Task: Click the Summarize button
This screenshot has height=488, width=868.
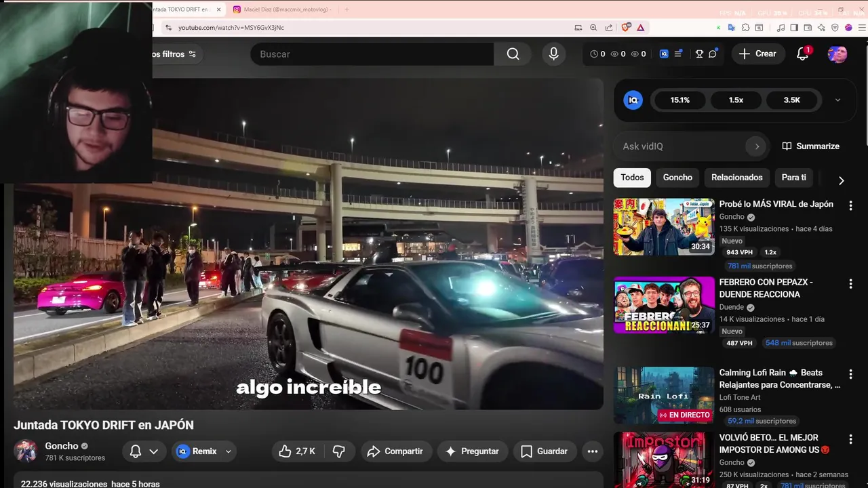Action: pos(810,146)
